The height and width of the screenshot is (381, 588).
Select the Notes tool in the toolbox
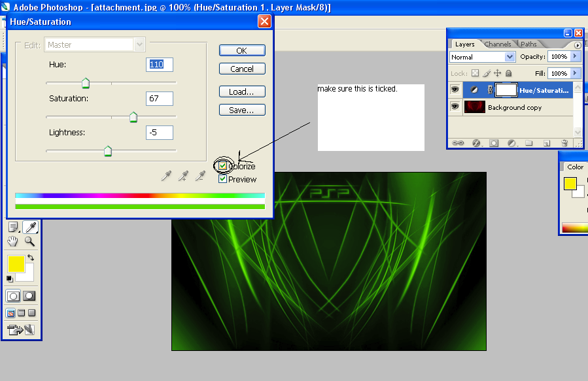click(13, 227)
